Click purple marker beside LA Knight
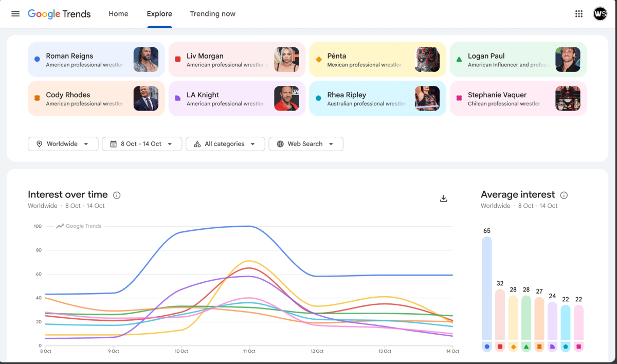The width and height of the screenshot is (617, 364). tap(178, 98)
